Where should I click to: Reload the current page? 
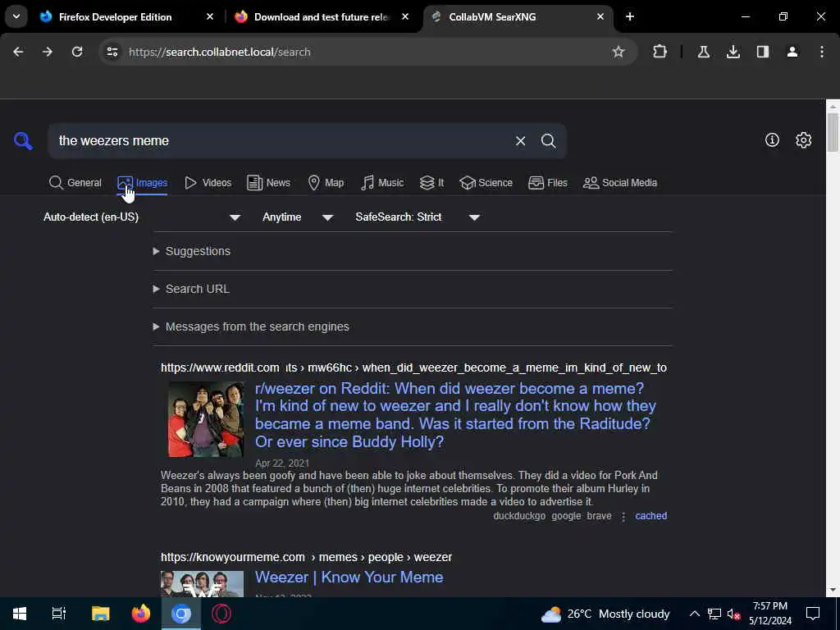[77, 52]
